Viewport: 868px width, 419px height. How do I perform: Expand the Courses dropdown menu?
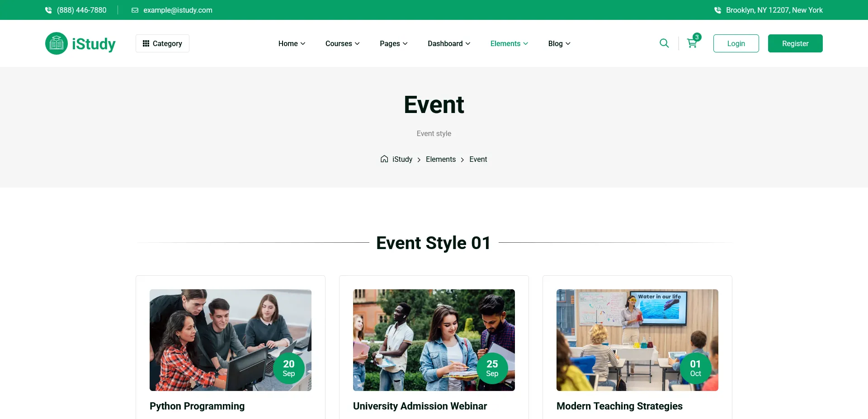point(342,43)
